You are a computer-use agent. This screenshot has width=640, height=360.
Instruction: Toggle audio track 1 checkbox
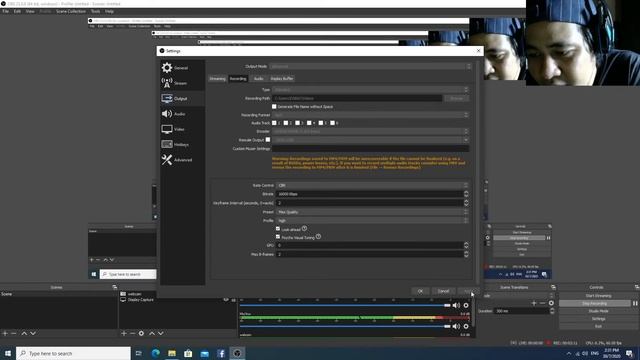coord(274,123)
